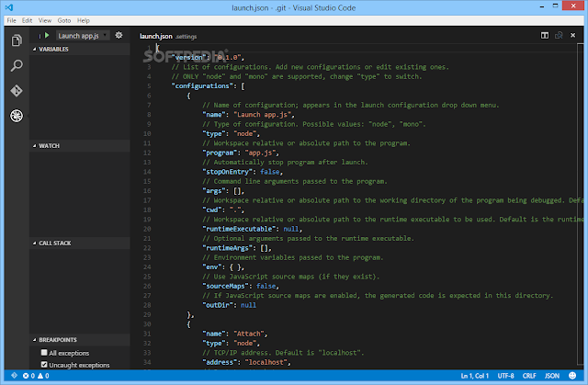Image resolution: width=588 pixels, height=385 pixels.
Task: Open the Goto menu
Action: 64,20
